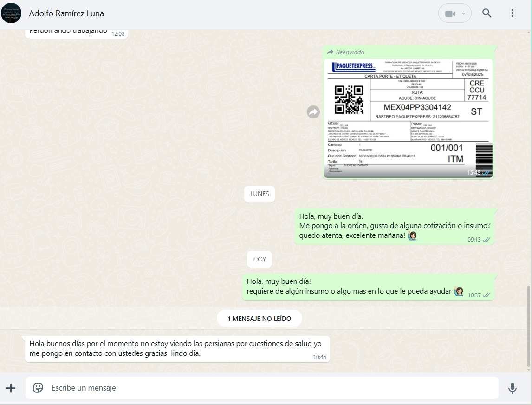
Task: Select the incoming "cuestiones de salud" message
Action: [177, 349]
